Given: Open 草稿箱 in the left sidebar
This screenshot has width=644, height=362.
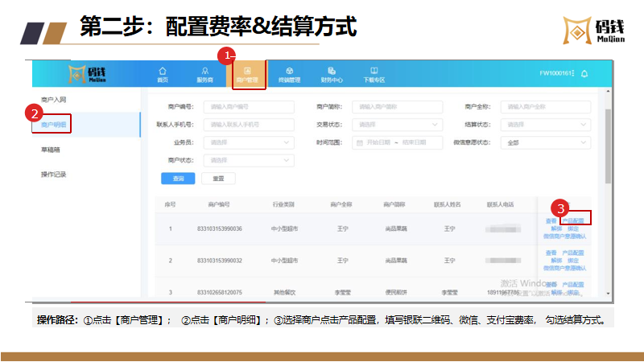Looking at the screenshot, I should click(50, 149).
